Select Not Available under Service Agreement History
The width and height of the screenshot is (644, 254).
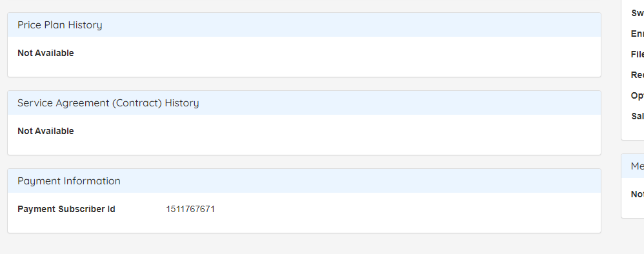click(x=46, y=132)
